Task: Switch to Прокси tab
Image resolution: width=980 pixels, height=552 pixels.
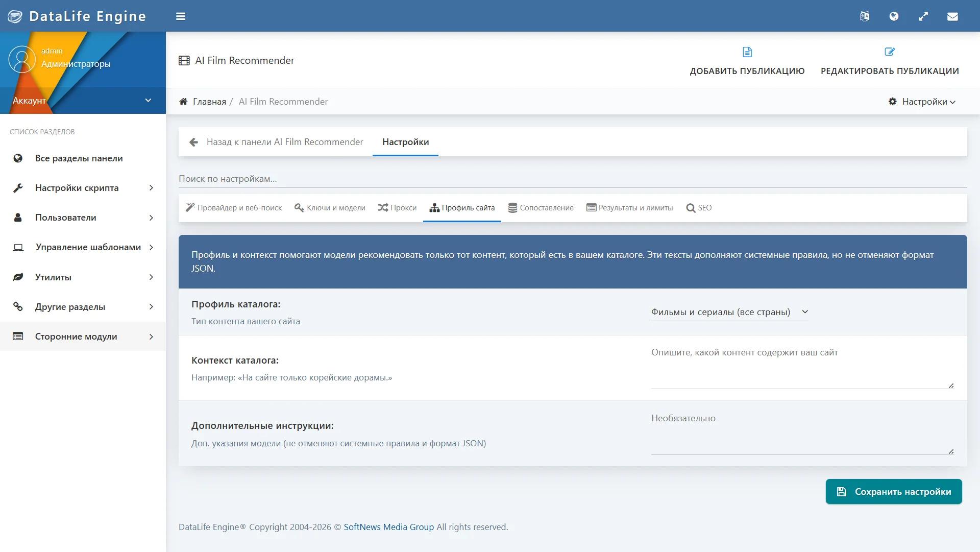Action: coord(397,208)
